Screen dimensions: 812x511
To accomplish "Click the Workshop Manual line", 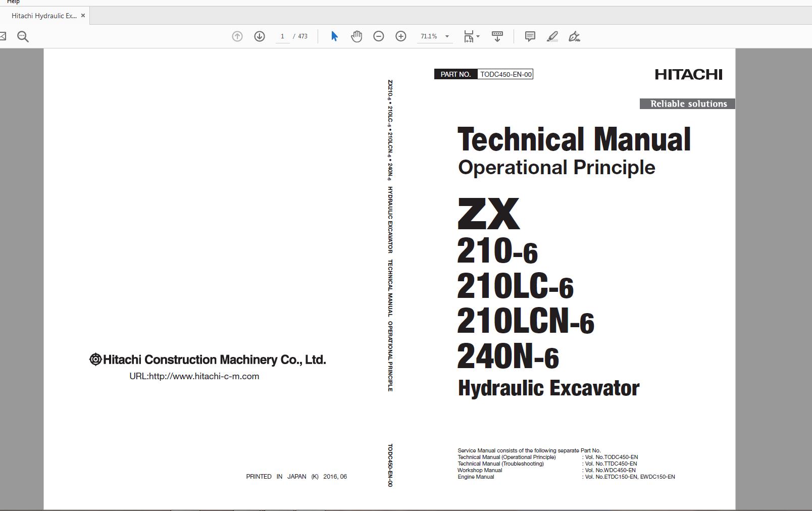I will tap(480, 470).
